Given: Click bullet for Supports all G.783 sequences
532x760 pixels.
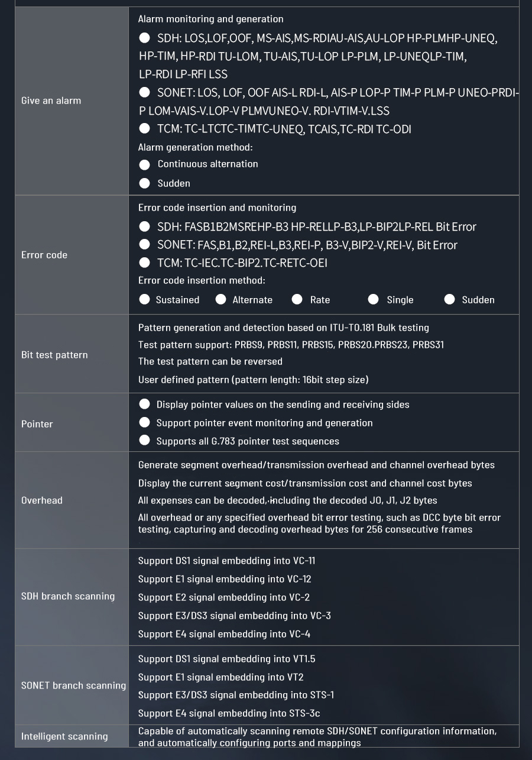Looking at the screenshot, I should 144,441.
